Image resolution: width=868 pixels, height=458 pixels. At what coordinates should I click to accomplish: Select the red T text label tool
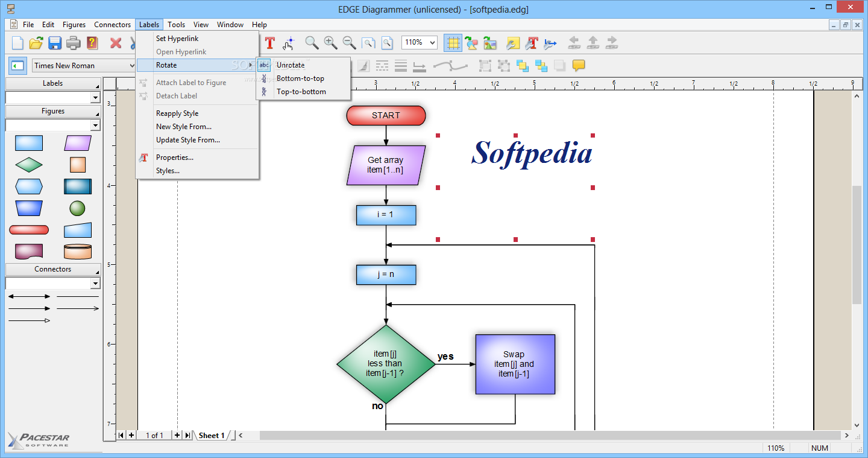269,43
